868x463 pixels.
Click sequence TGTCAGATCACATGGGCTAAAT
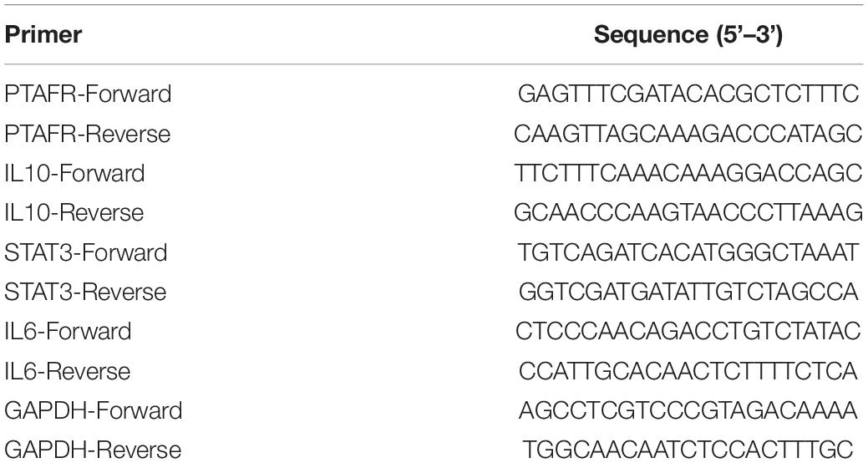click(688, 252)
